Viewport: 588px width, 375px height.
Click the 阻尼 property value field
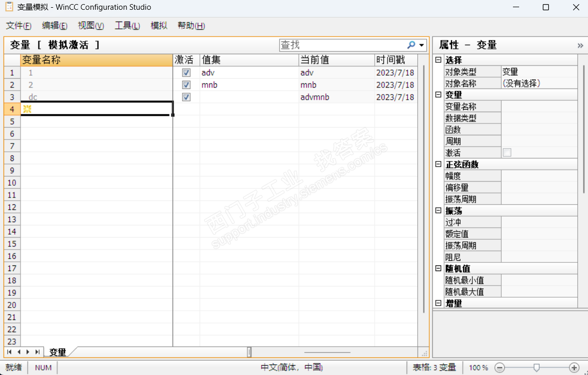coord(539,257)
